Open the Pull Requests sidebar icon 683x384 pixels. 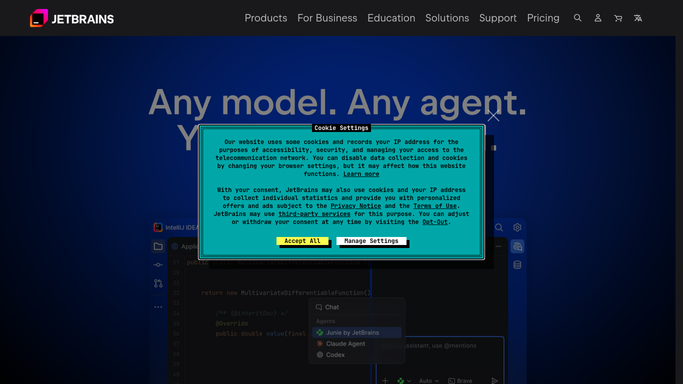[x=158, y=283]
